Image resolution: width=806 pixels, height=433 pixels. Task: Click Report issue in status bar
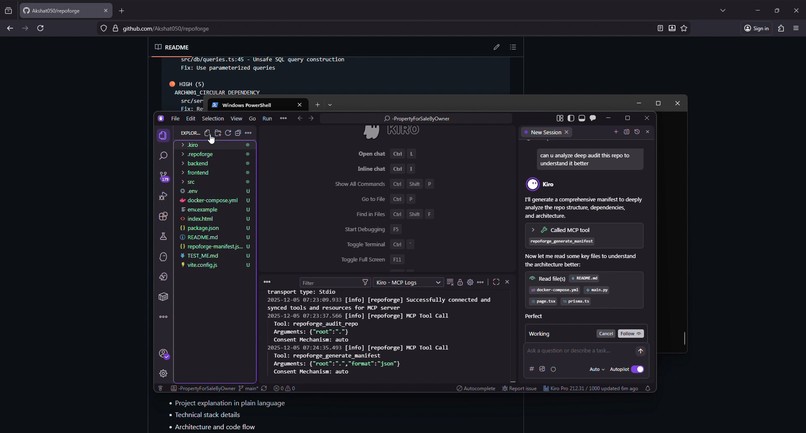[519, 388]
